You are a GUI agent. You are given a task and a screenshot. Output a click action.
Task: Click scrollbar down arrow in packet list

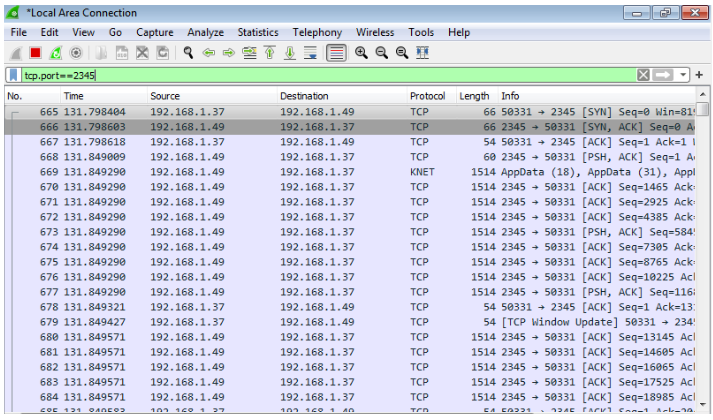point(703,404)
